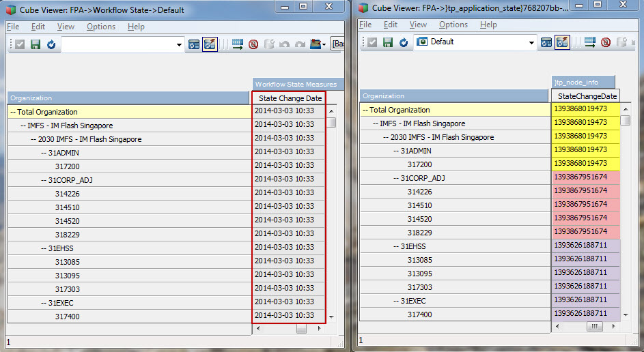The width and height of the screenshot is (644, 352).
Task: Open View menu in Workflow State window
Action: tap(66, 27)
